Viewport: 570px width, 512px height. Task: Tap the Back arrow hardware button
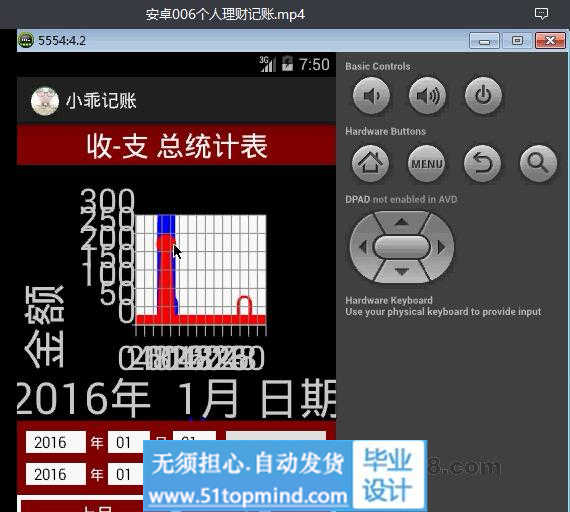tap(482, 163)
